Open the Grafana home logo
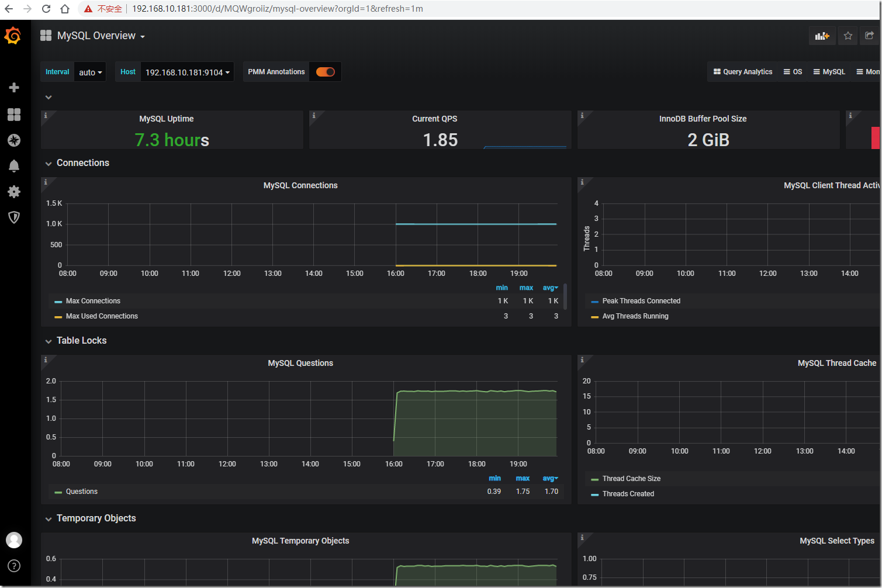Image resolution: width=882 pixels, height=588 pixels. (13, 36)
